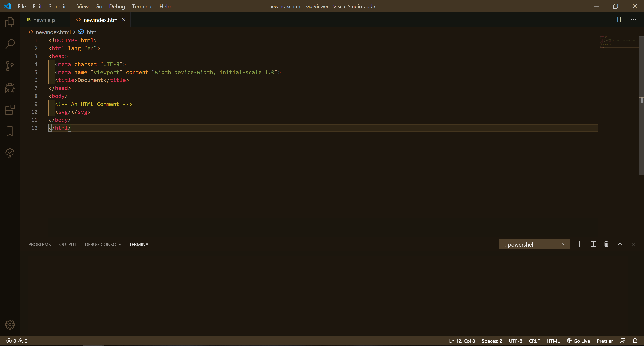Image resolution: width=644 pixels, height=346 pixels.
Task: Open the Source Control view
Action: 10,66
